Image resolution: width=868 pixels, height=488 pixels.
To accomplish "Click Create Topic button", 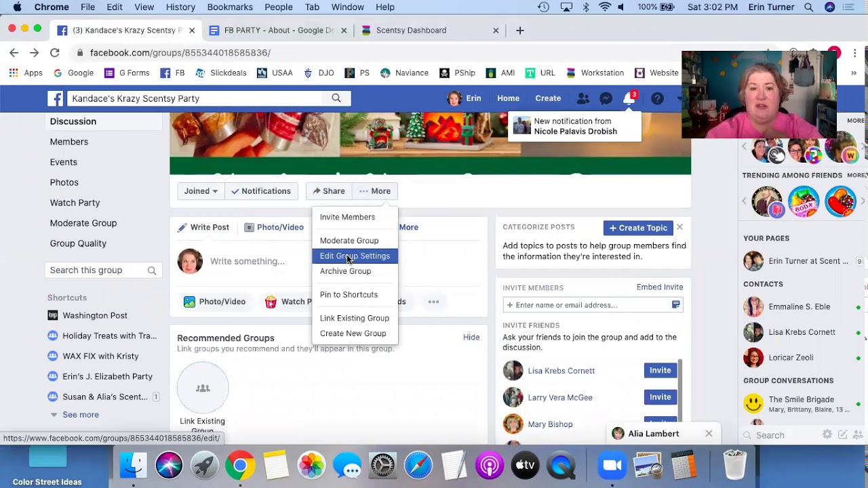I will coord(637,228).
